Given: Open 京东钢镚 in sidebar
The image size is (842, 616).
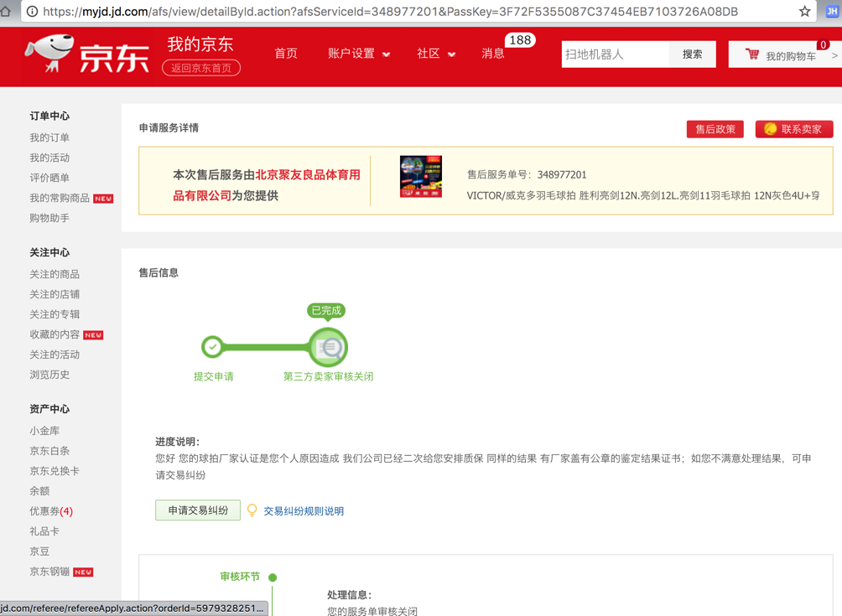Looking at the screenshot, I should click(x=49, y=572).
